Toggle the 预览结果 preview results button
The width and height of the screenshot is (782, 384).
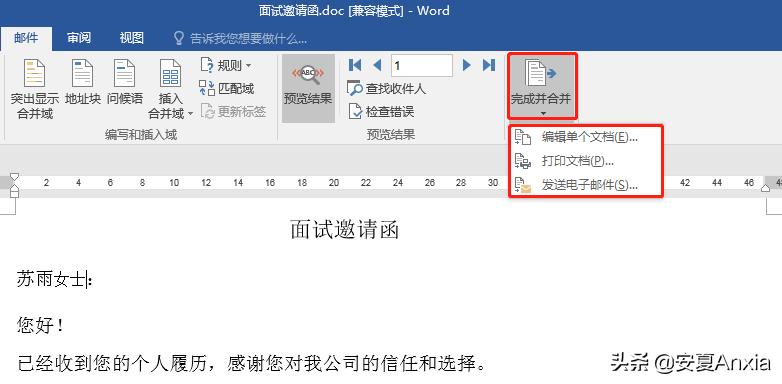tap(308, 88)
